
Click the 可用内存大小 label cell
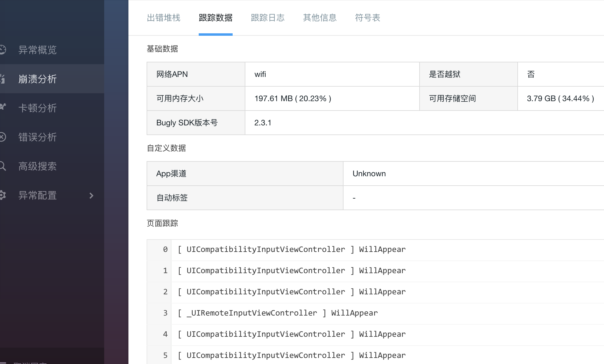(196, 98)
